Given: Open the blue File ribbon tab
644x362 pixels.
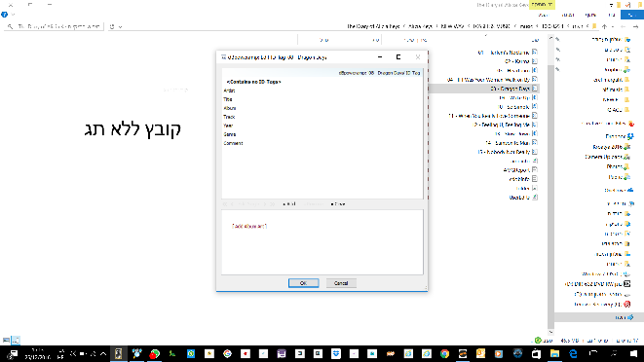Looking at the screenshot, I should 631,15.
